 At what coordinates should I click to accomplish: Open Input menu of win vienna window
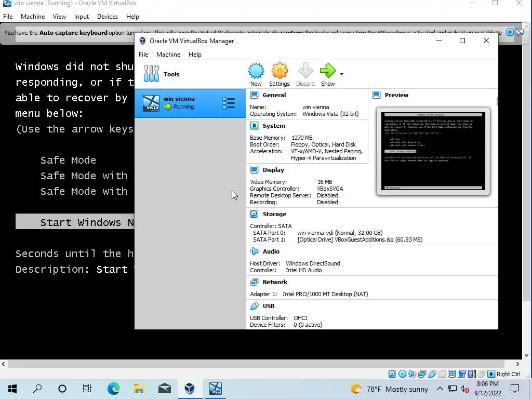click(82, 16)
